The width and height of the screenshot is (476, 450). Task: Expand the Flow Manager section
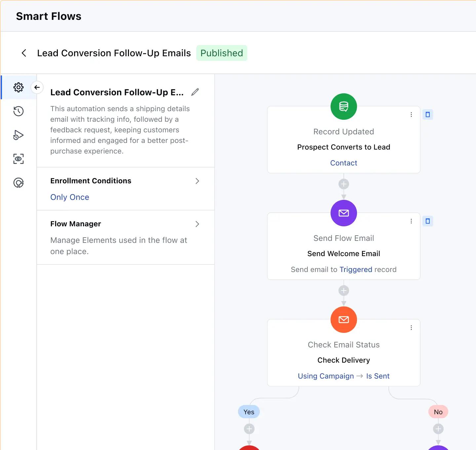point(197,224)
